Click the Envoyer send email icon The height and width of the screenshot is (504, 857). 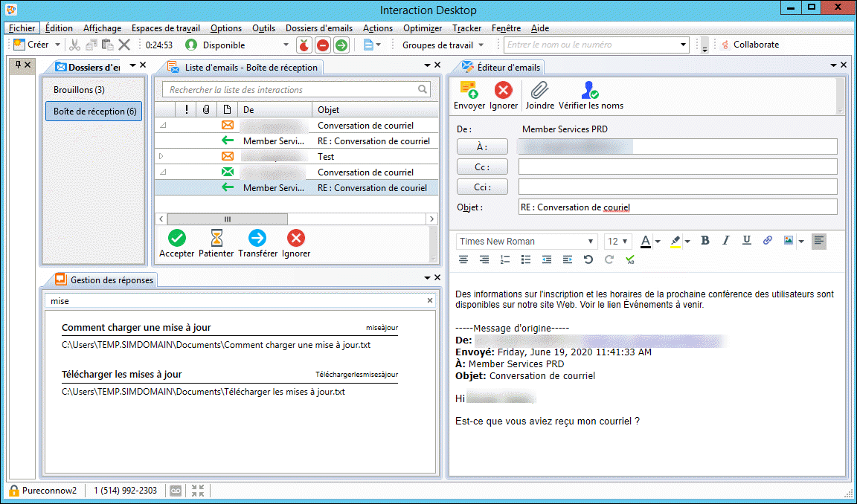tap(469, 91)
